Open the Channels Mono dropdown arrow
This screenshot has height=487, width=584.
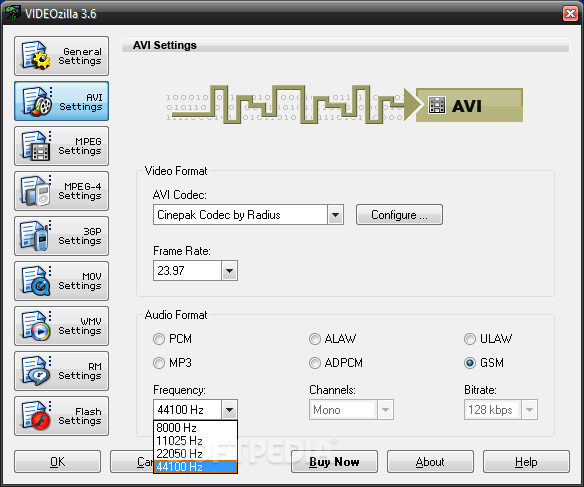coord(385,410)
